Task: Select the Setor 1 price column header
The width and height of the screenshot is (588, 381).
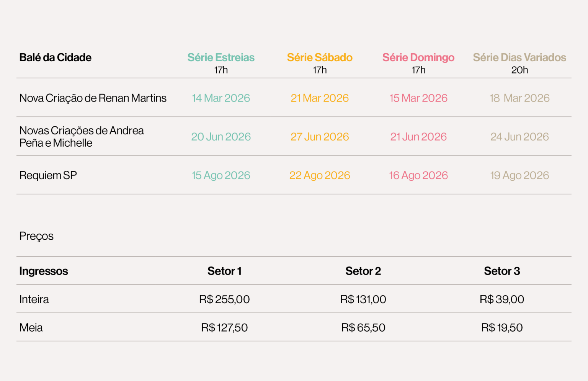Action: pos(224,271)
